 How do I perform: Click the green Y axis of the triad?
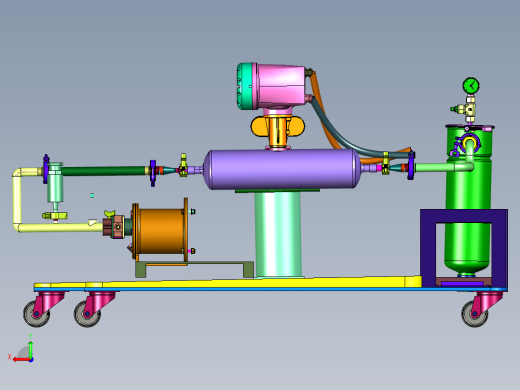[x=30, y=350]
